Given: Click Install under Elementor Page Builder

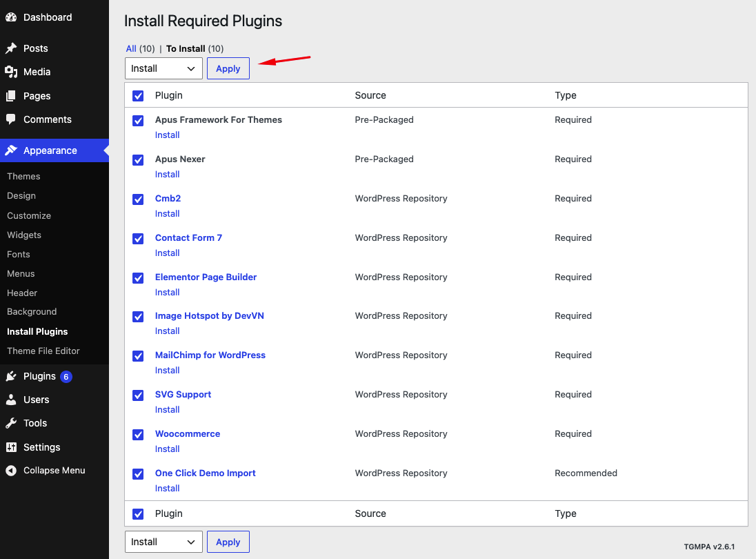Looking at the screenshot, I should (x=168, y=293).
